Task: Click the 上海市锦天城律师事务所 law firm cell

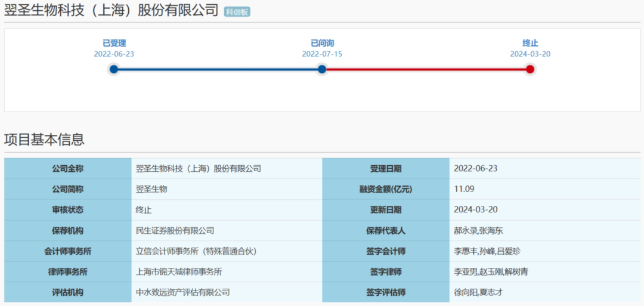Action: [x=179, y=271]
